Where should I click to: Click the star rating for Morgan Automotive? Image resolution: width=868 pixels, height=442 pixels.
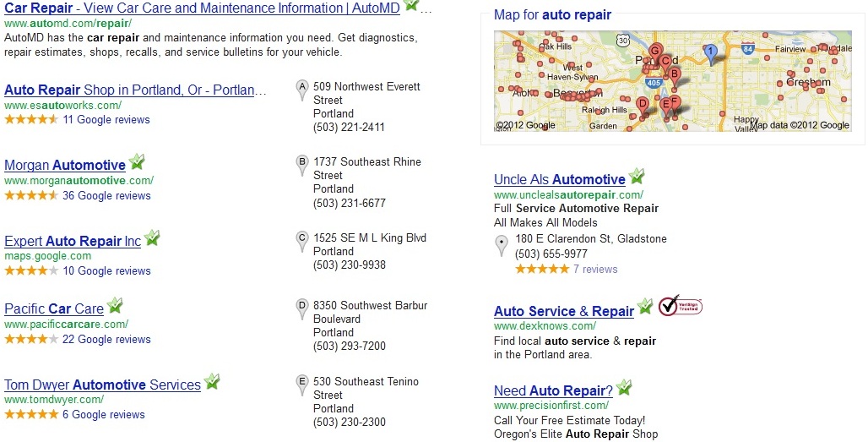pyautogui.click(x=31, y=195)
